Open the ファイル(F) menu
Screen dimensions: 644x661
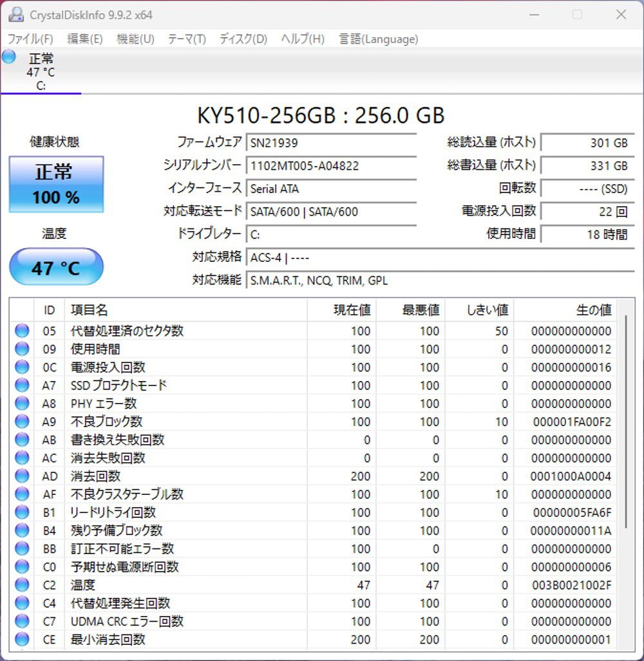(x=30, y=39)
